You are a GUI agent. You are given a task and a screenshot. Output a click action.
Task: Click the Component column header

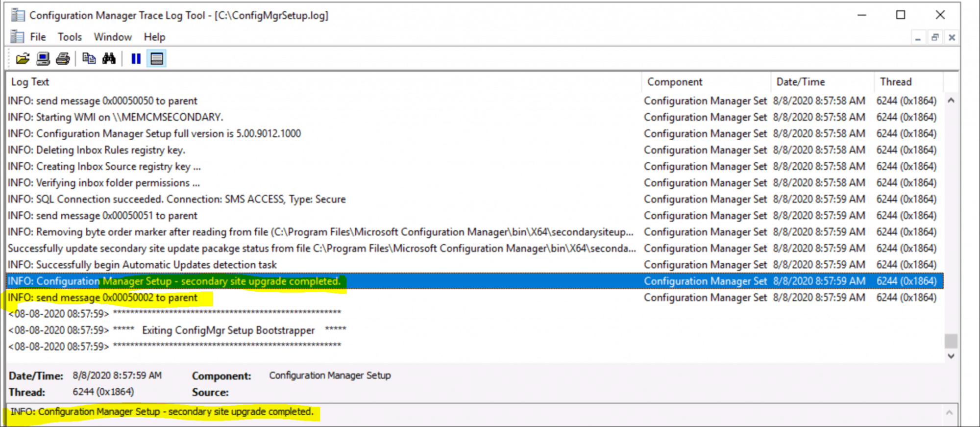(674, 82)
